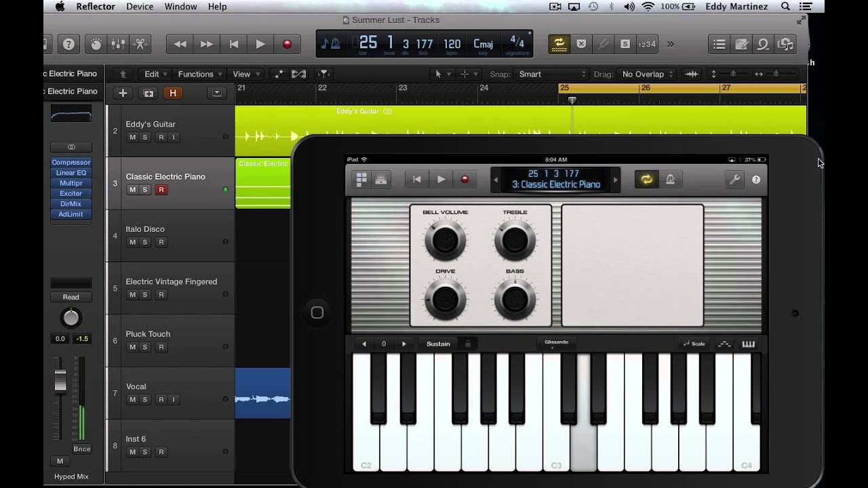Toggle Hide tracks H button
Viewport: 868px width, 488px height.
click(173, 93)
